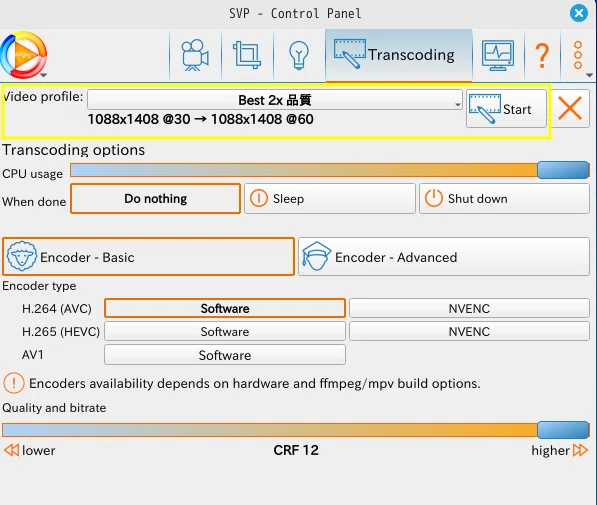The height and width of the screenshot is (505, 597).
Task: Open the SVP main logo menu
Action: [24, 55]
